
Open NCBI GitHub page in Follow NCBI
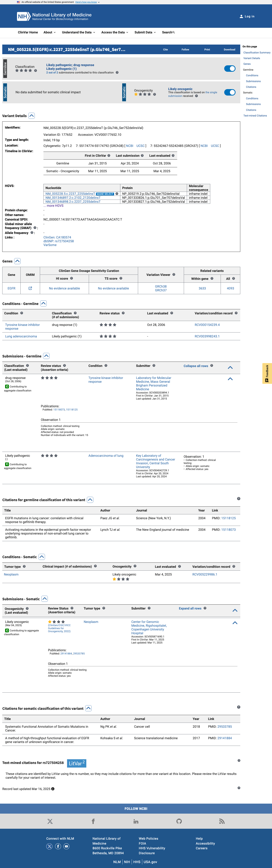[179, 822]
